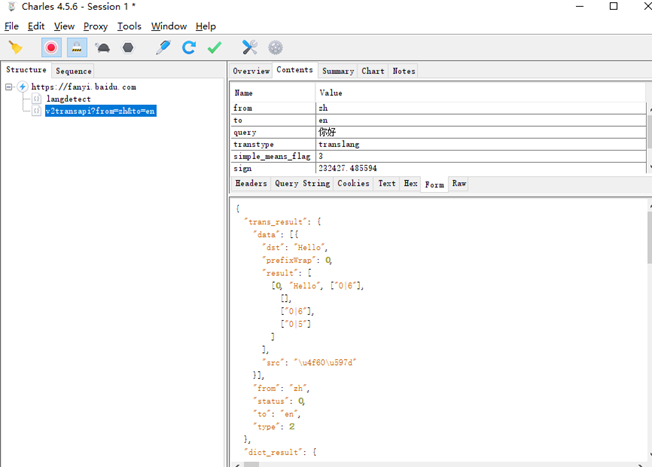Open the Query String tab

[300, 184]
